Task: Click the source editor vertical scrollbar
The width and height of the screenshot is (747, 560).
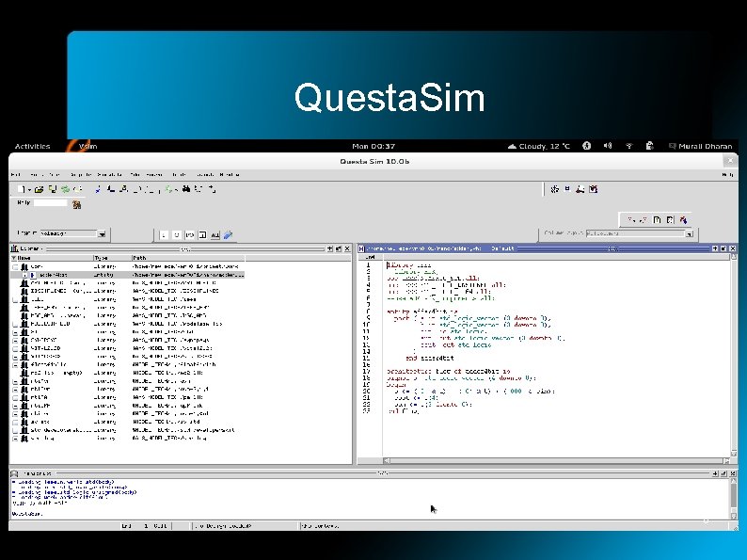Action: point(734,356)
